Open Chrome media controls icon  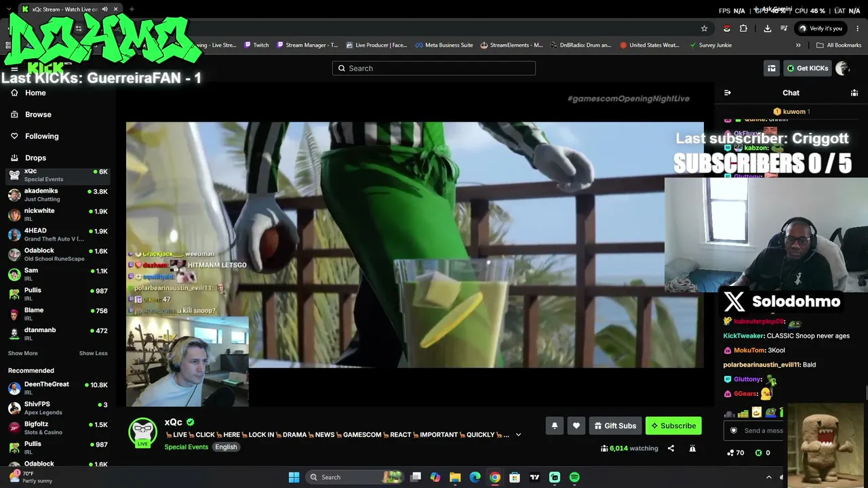pos(784,28)
